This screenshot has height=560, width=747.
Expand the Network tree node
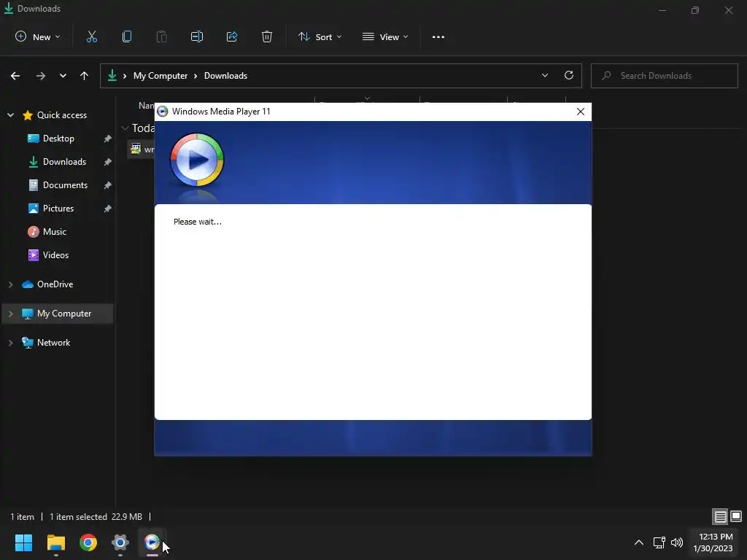click(10, 343)
